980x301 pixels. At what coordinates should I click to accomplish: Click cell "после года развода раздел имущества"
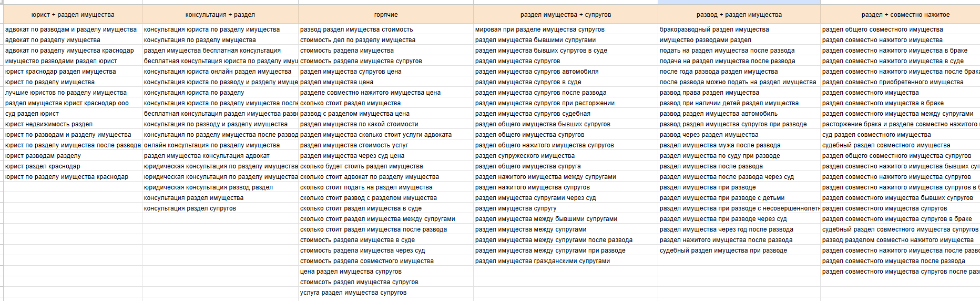[739, 72]
